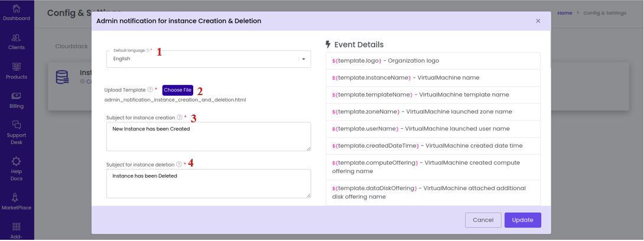Expand the Default language dropdown arrow
Viewport: 644px width, 241px height.
304,59
